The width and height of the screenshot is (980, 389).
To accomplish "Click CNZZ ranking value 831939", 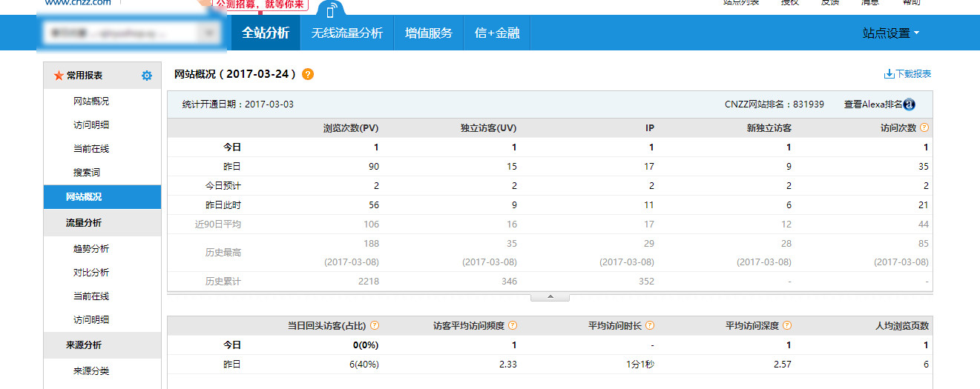I will pos(808,104).
